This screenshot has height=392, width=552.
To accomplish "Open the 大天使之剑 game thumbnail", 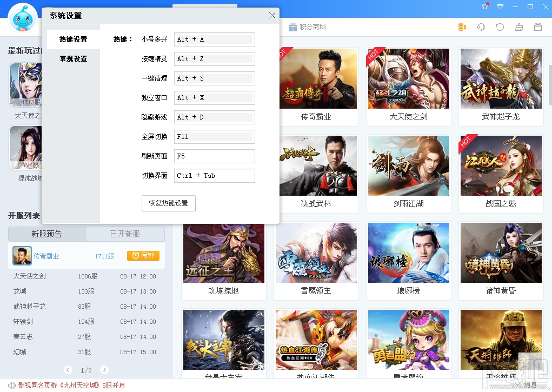I will pyautogui.click(x=408, y=78).
